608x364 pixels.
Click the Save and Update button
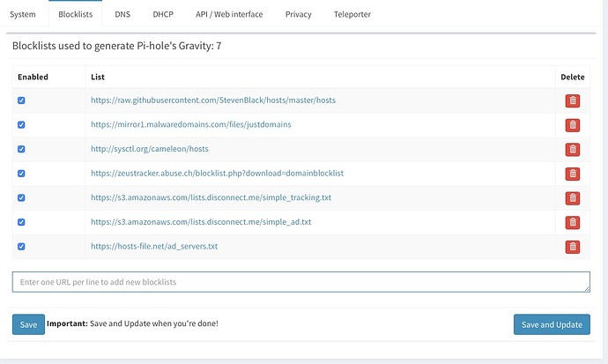[x=552, y=324]
